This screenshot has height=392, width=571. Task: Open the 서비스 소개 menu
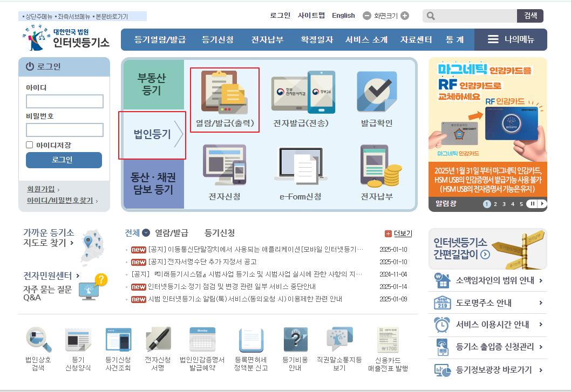coord(366,39)
